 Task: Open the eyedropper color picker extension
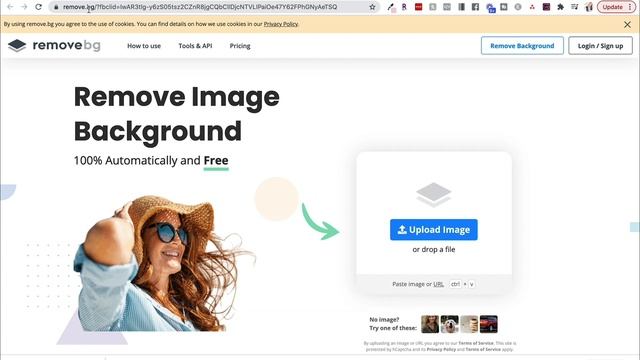[x=391, y=7]
